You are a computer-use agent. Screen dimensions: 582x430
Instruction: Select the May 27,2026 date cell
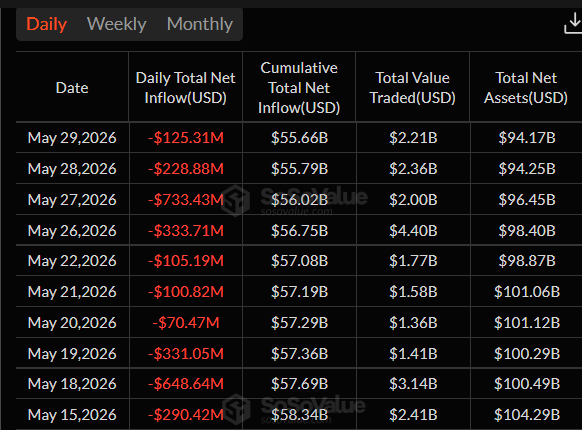72,200
